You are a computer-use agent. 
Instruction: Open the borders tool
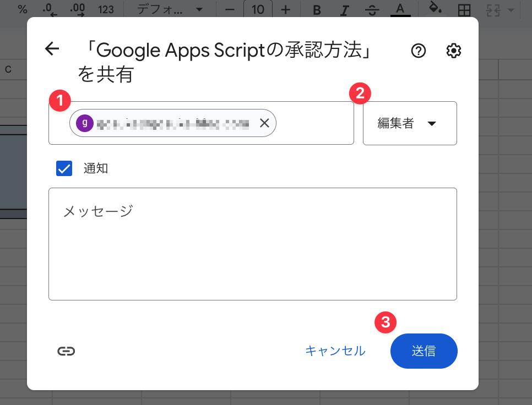tap(464, 10)
